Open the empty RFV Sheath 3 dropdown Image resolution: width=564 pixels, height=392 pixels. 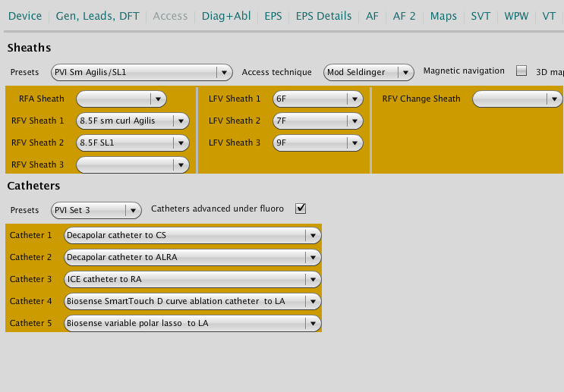click(133, 165)
